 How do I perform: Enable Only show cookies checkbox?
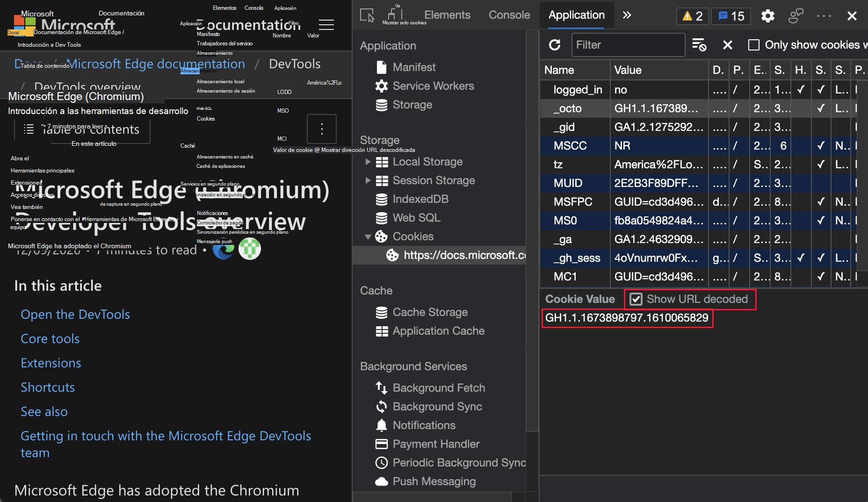(754, 45)
